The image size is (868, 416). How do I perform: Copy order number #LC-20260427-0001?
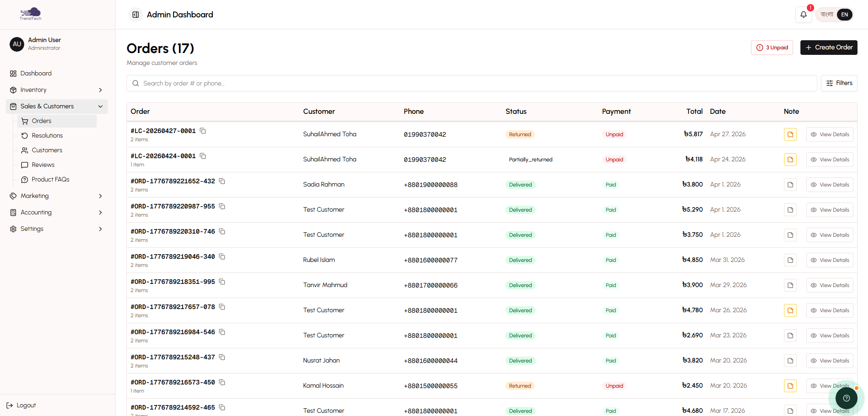[203, 131]
